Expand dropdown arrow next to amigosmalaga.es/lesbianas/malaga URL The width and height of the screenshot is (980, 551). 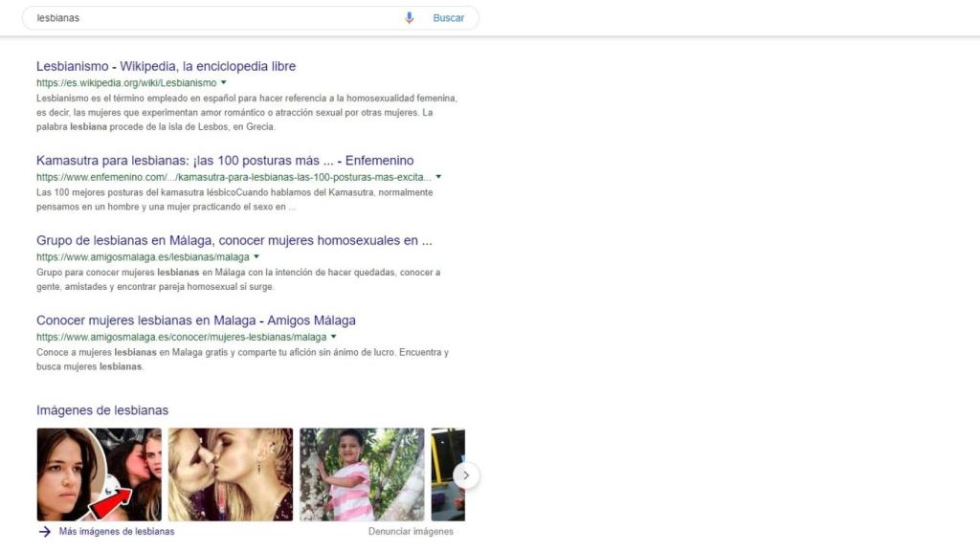tap(256, 257)
